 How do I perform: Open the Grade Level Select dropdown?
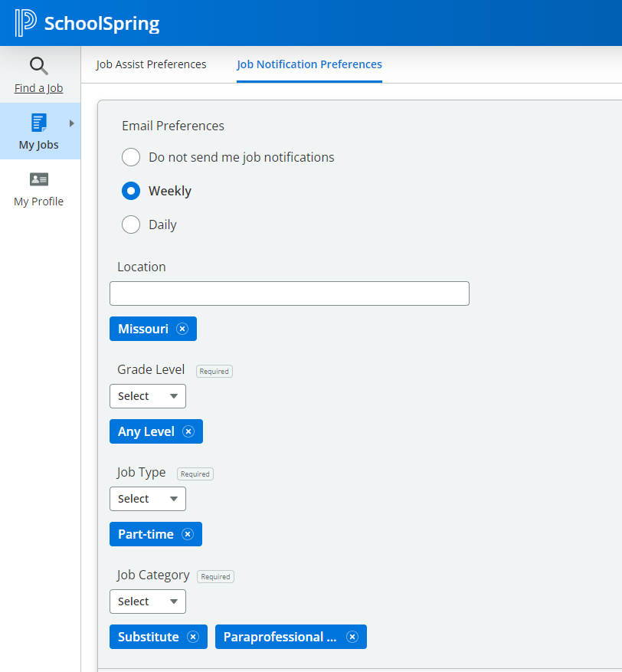(148, 396)
